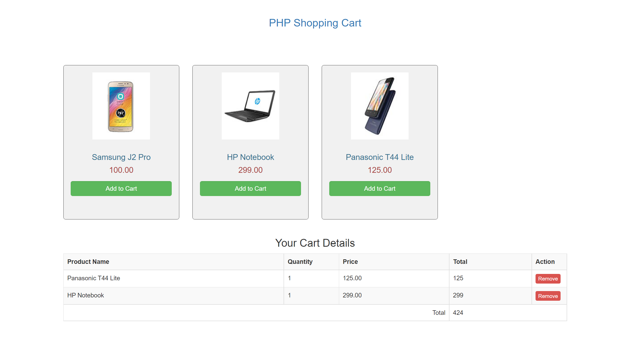Click the Panasonic T44 Lite product image
Image resolution: width=630 pixels, height=364 pixels.
coord(379,106)
